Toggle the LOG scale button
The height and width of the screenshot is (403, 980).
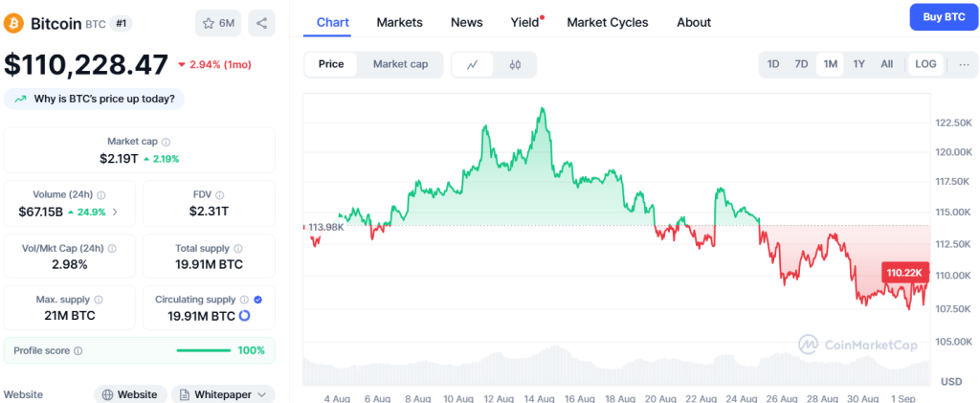point(925,64)
